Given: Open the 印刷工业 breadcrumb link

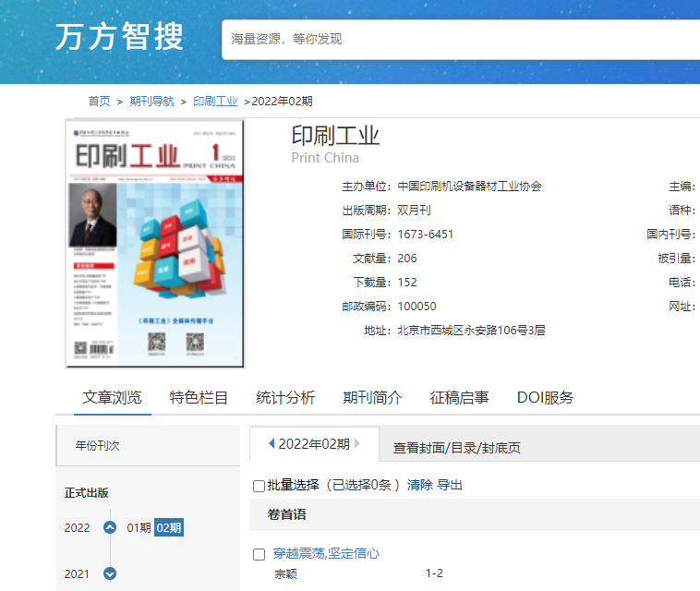Looking at the screenshot, I should (x=215, y=102).
